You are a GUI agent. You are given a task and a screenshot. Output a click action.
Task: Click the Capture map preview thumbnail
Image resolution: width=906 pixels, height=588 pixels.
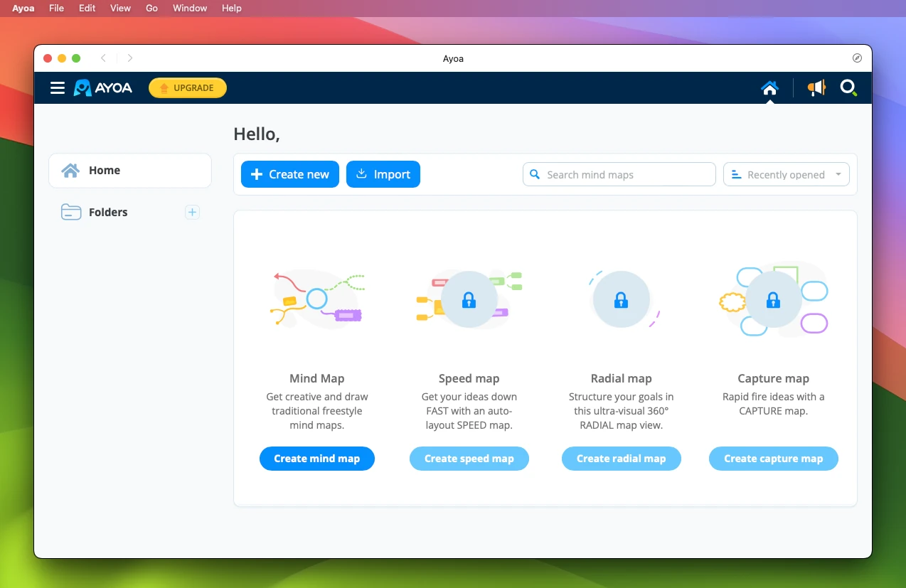773,299
